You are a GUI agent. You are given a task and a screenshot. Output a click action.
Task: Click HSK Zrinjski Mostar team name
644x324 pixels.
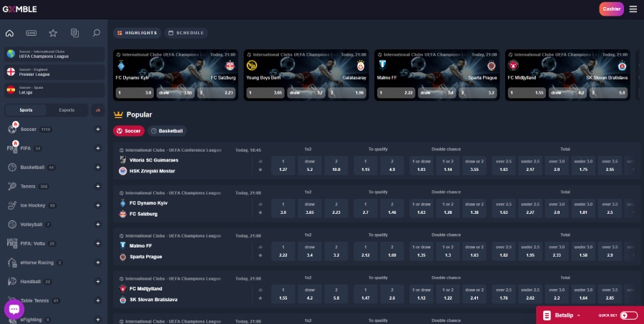(x=152, y=171)
